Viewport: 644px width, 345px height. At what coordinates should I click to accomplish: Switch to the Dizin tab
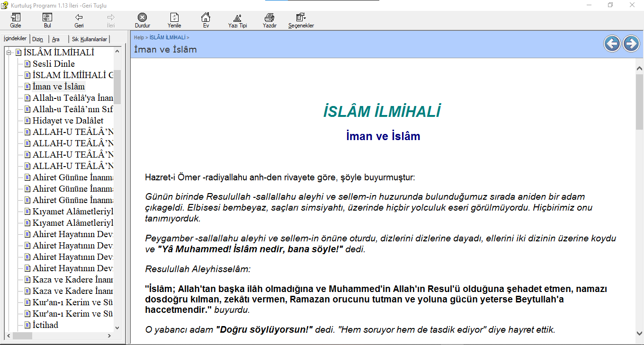[x=38, y=39]
